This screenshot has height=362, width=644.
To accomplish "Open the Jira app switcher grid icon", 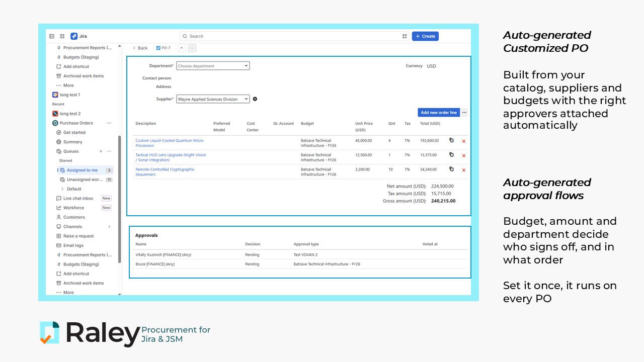I will pos(62,36).
